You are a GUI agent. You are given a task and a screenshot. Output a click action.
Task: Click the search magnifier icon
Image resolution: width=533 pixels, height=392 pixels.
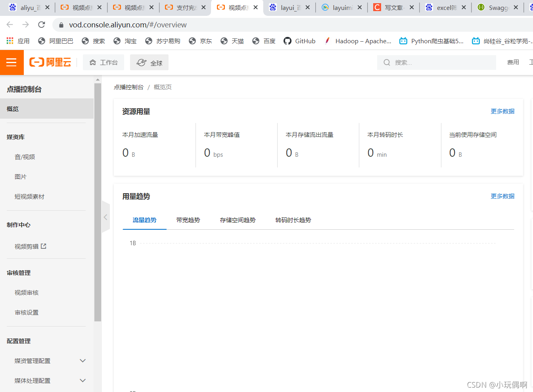tap(387, 62)
